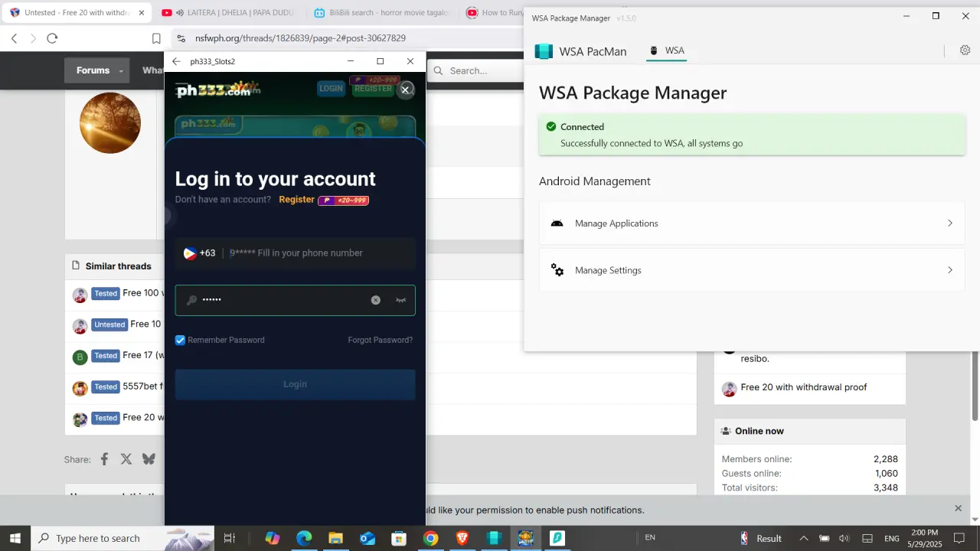Switch to the How to Run tab
The height and width of the screenshot is (551, 980).
coord(493,13)
